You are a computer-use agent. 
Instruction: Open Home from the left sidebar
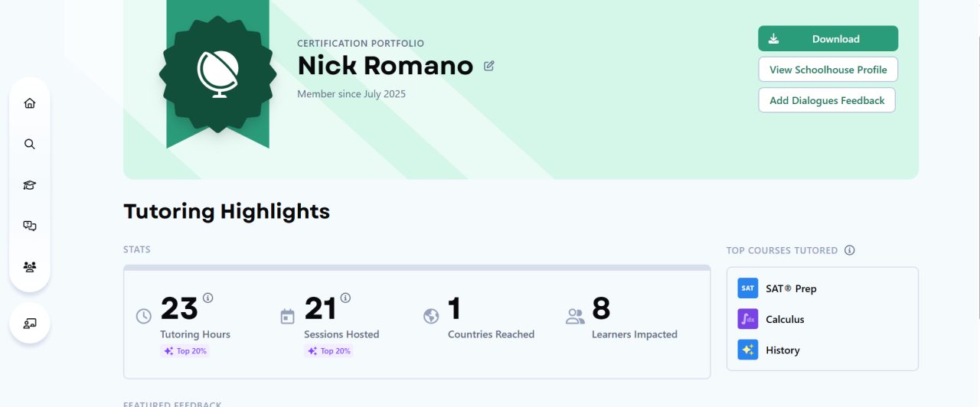click(30, 103)
